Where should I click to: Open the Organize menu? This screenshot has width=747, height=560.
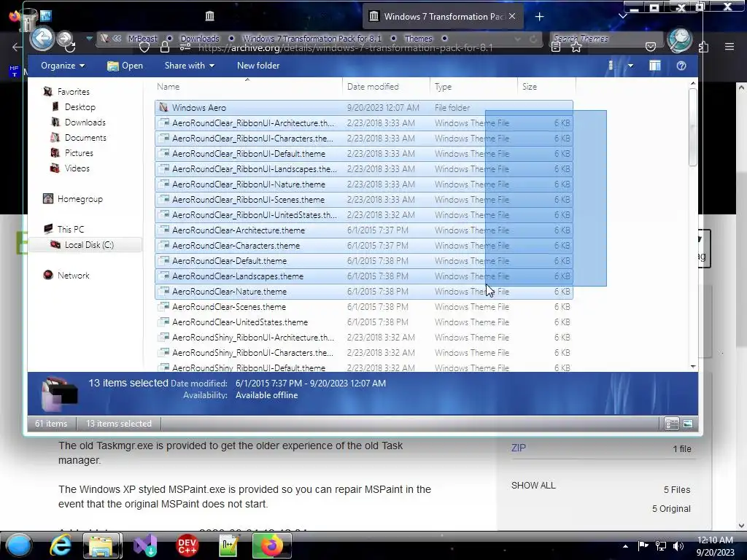63,66
